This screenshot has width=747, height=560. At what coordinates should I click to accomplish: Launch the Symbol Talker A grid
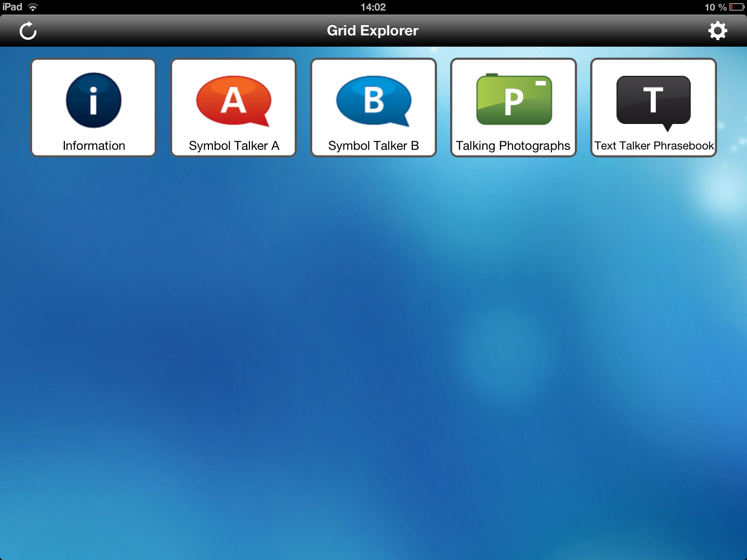(x=233, y=108)
